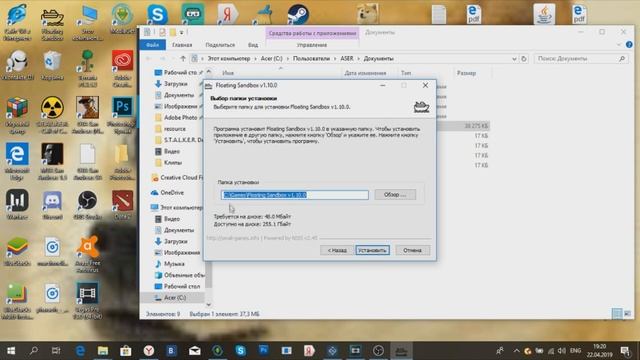Open the Windows Start menu
The height and width of the screenshot is (360, 640).
coord(11,351)
